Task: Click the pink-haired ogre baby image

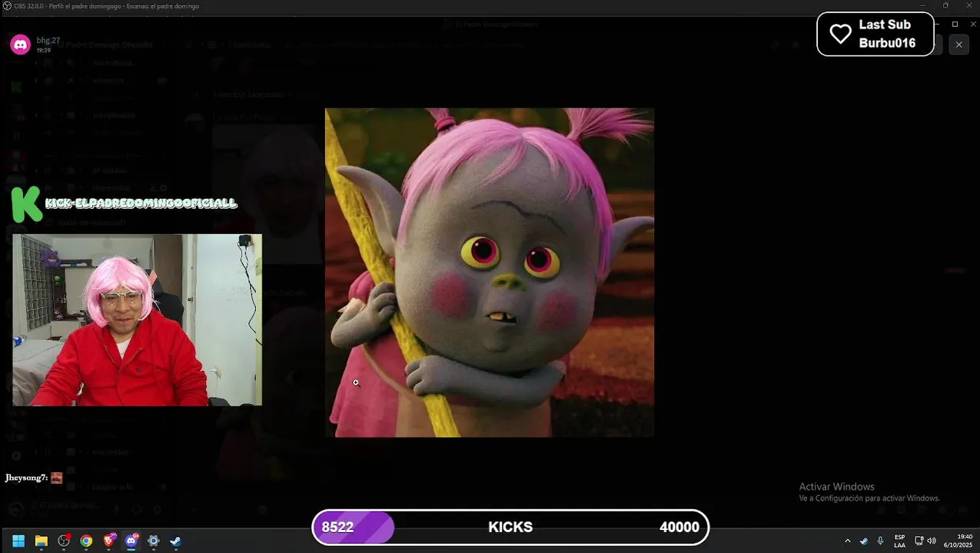Action: click(x=490, y=273)
